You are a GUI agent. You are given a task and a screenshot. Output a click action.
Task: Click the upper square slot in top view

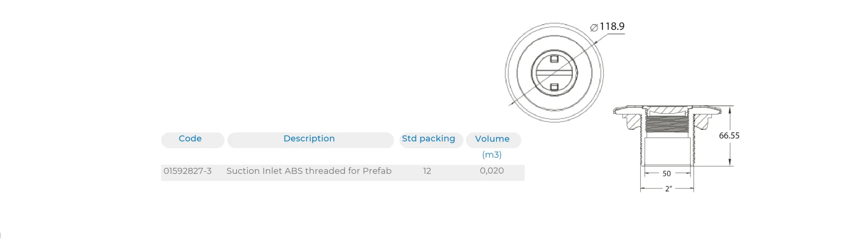[554, 59]
